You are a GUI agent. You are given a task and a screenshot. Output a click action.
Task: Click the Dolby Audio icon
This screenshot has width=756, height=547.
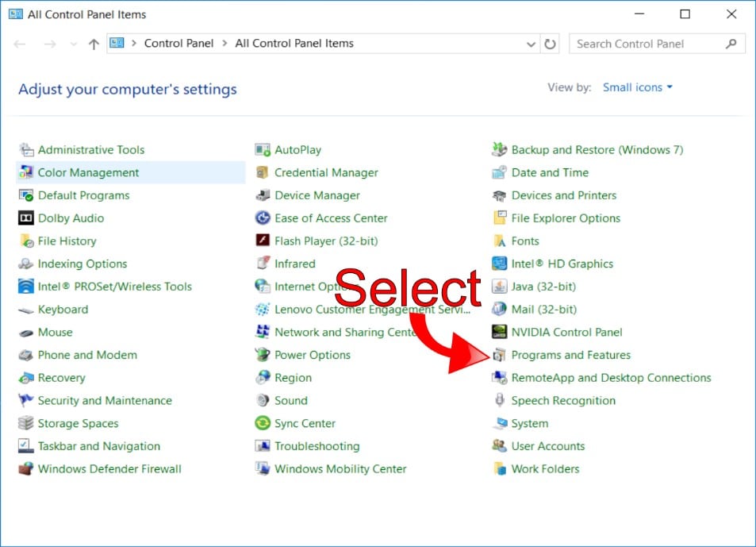tap(26, 218)
